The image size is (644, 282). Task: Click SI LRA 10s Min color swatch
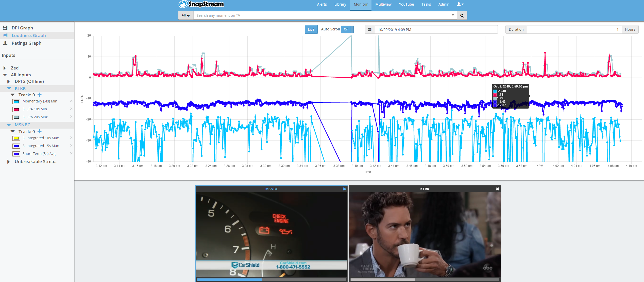(x=16, y=109)
